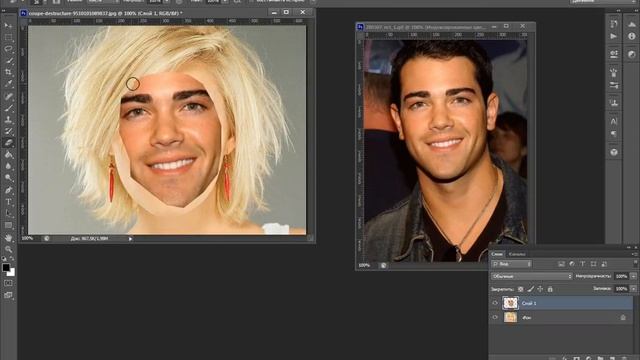Viewport: 640px width, 360px height.
Task: Select the Pen tool
Action: [x=8, y=190]
